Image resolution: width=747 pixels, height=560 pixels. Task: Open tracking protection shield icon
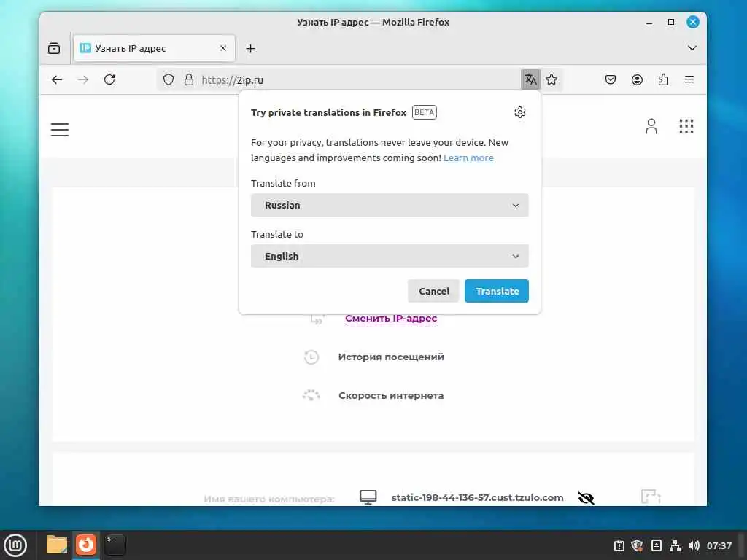(169, 79)
